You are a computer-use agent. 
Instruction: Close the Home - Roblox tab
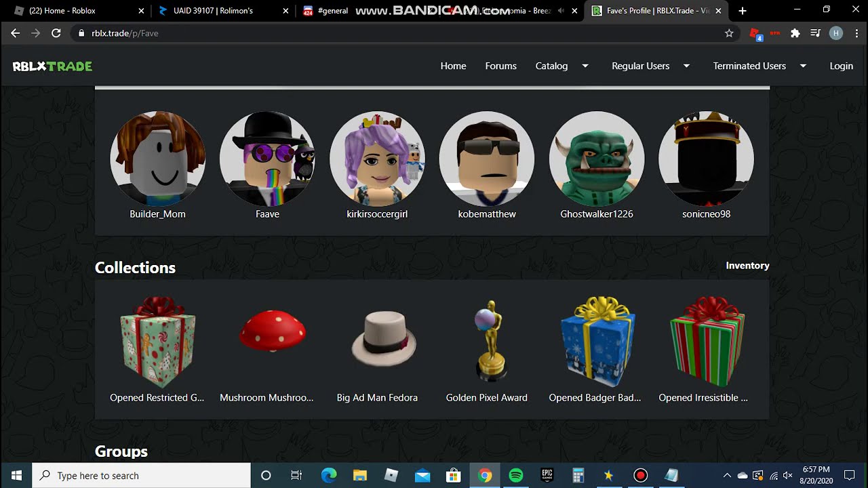click(141, 11)
